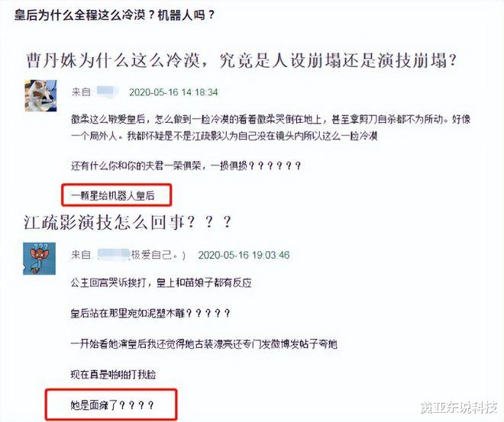Click the line 皇后站在那里宛如泥塑木雕
The image size is (504, 422).
150,313
